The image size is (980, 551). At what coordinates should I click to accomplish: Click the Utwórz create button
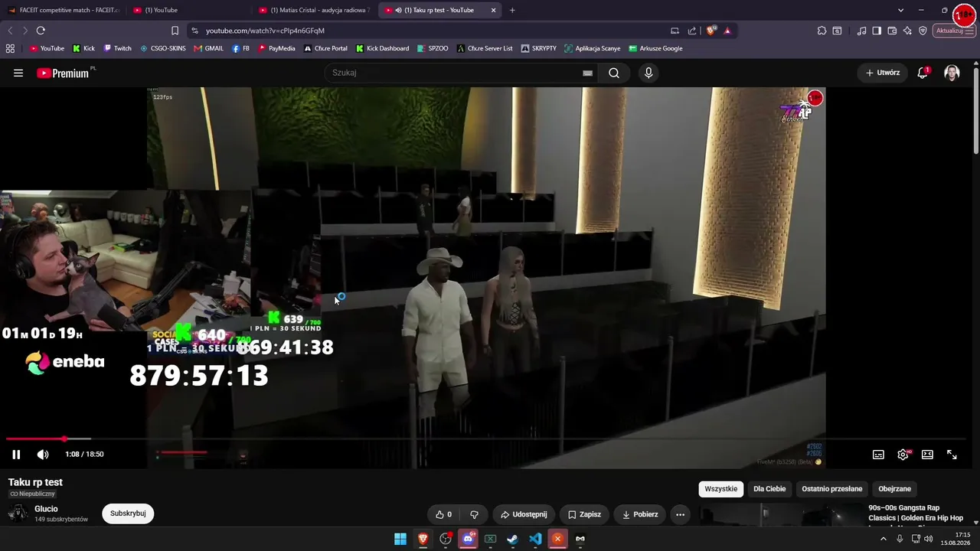click(x=883, y=73)
